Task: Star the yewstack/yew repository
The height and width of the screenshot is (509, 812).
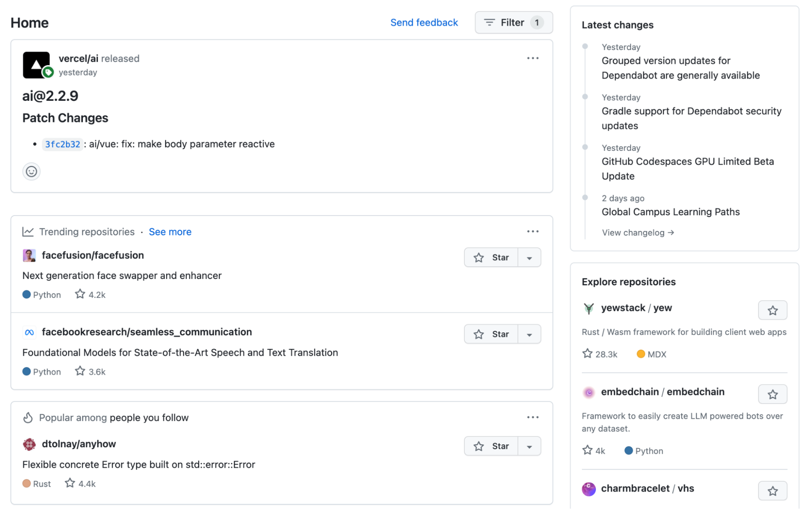Action: click(x=773, y=310)
